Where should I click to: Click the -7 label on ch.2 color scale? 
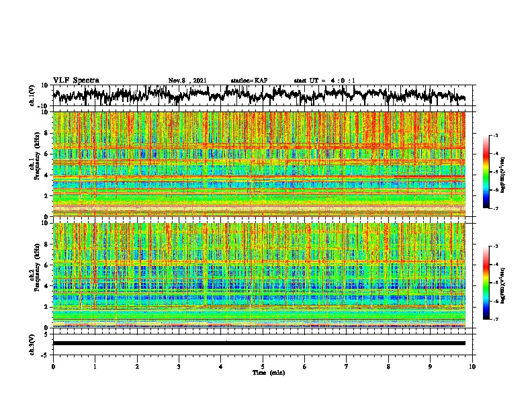(x=496, y=320)
